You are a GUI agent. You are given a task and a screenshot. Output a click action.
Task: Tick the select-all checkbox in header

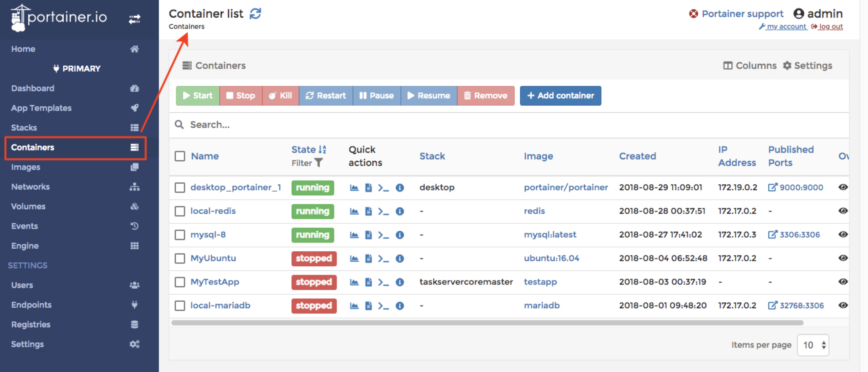point(180,156)
